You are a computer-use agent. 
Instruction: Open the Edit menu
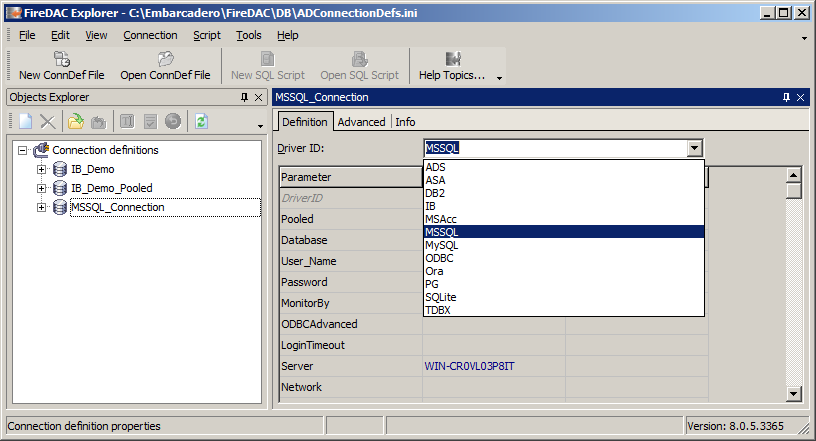coord(60,35)
